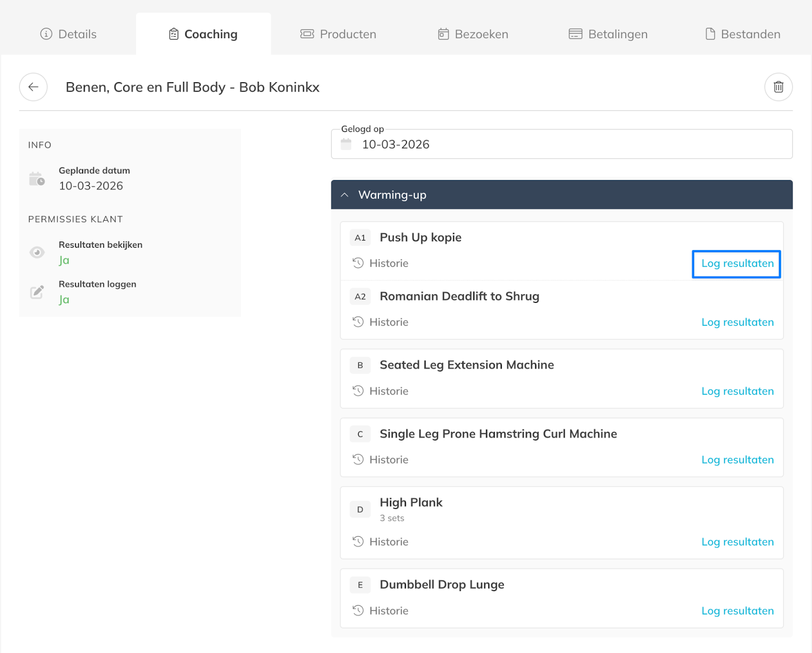Delete workout using the trash icon
This screenshot has width=812, height=653.
pos(778,87)
